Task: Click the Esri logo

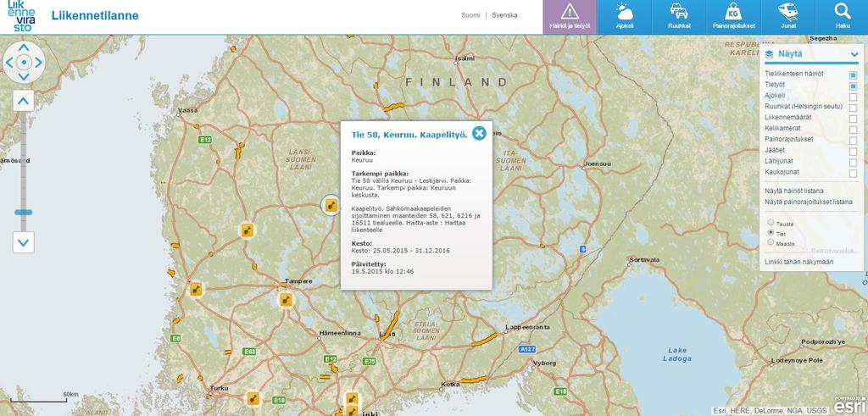Action: pyautogui.click(x=849, y=405)
